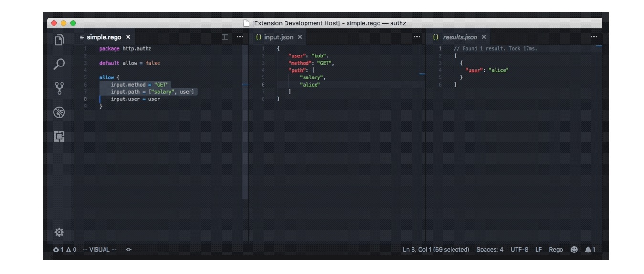644x274 pixels.
Task: Click the input.method = "GET" line
Action: click(x=140, y=85)
